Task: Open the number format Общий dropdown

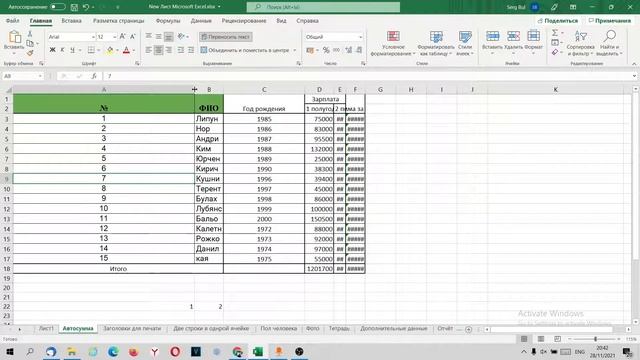Action: point(360,37)
